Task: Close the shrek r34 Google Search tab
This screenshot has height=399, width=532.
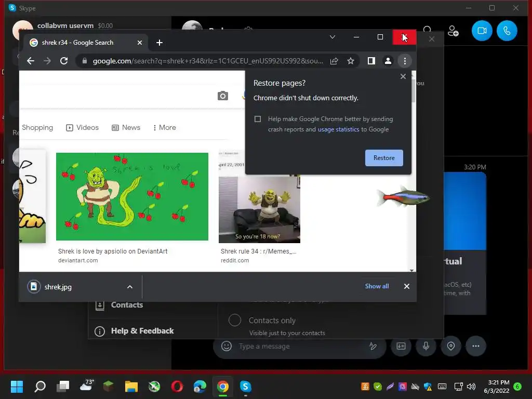Action: (139, 43)
